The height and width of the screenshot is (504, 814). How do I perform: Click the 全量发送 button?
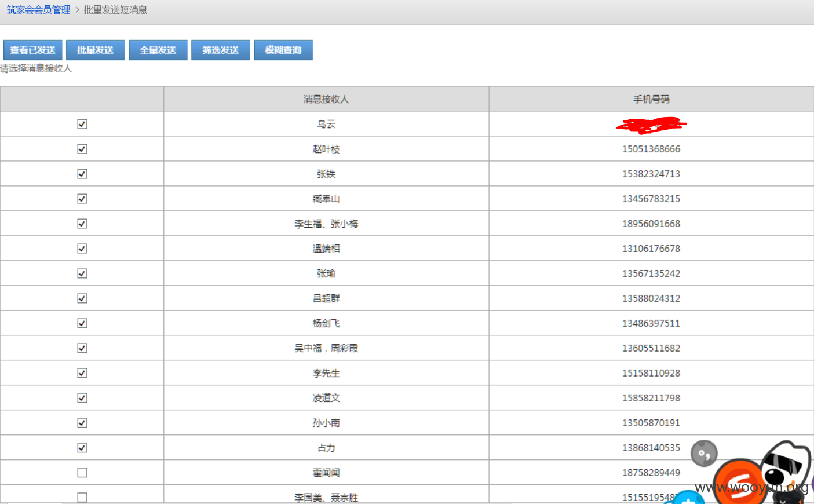point(158,50)
